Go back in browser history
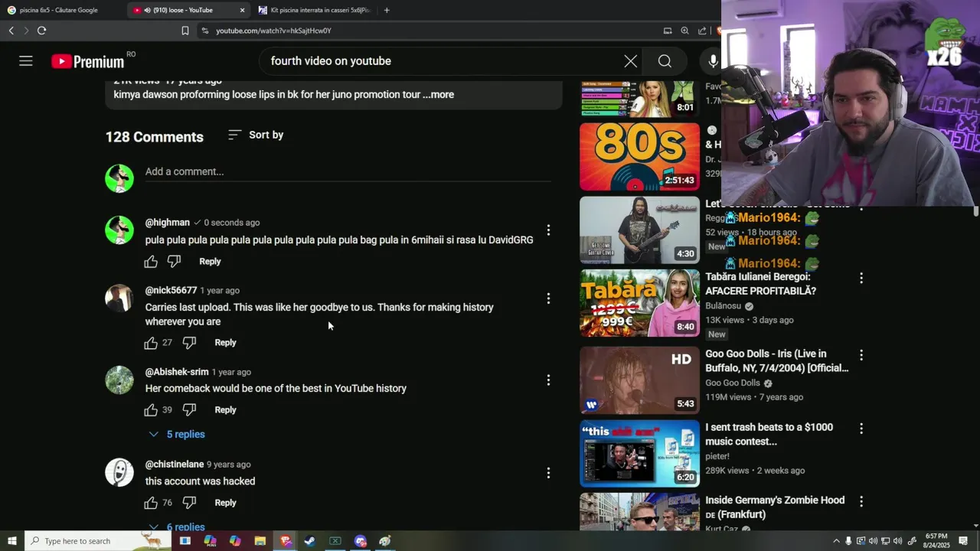980x551 pixels. pyautogui.click(x=11, y=31)
